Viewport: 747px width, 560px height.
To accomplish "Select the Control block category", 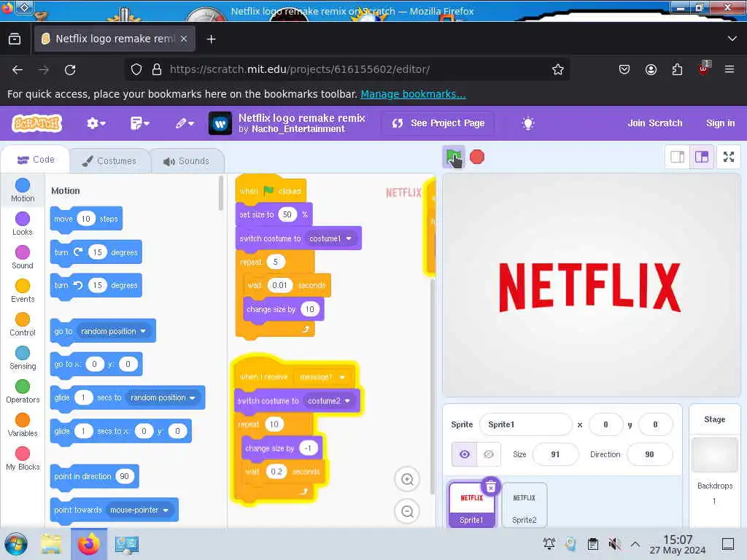I will pos(23,324).
